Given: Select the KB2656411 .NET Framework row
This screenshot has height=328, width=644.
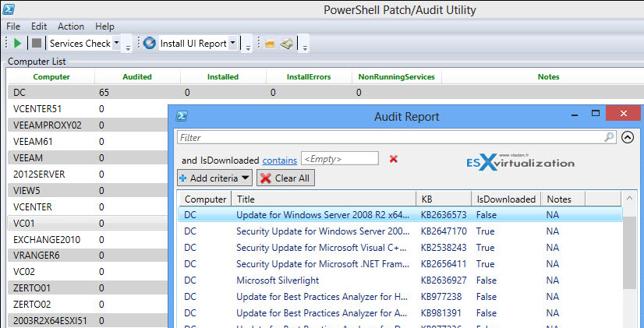Looking at the screenshot, I should pyautogui.click(x=401, y=264).
